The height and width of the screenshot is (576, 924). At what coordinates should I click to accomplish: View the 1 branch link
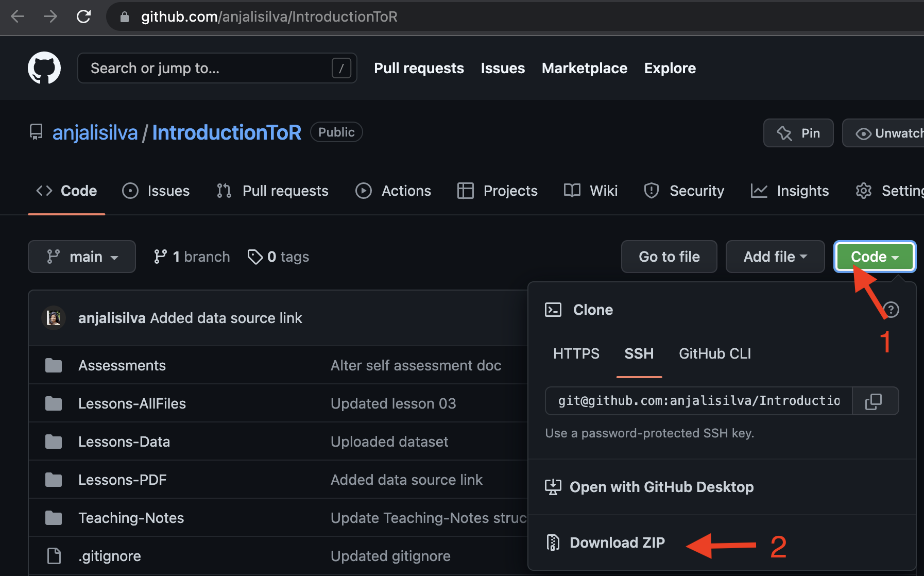(192, 257)
